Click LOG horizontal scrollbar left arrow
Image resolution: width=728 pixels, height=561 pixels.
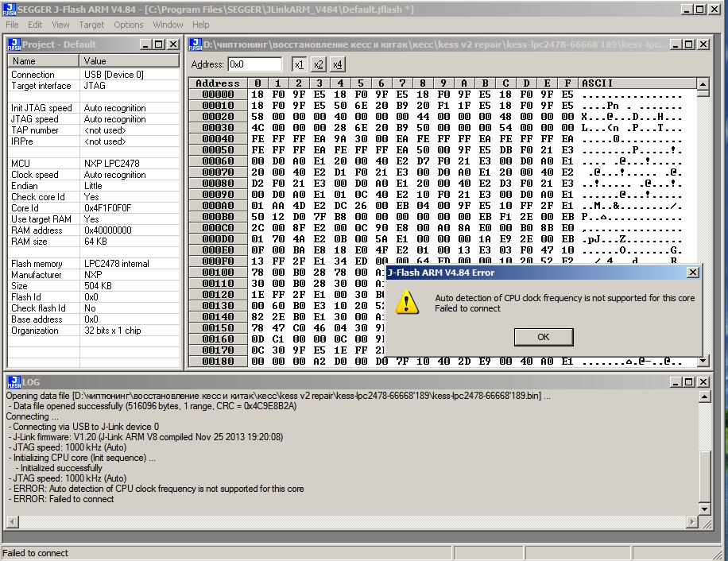coord(13,522)
